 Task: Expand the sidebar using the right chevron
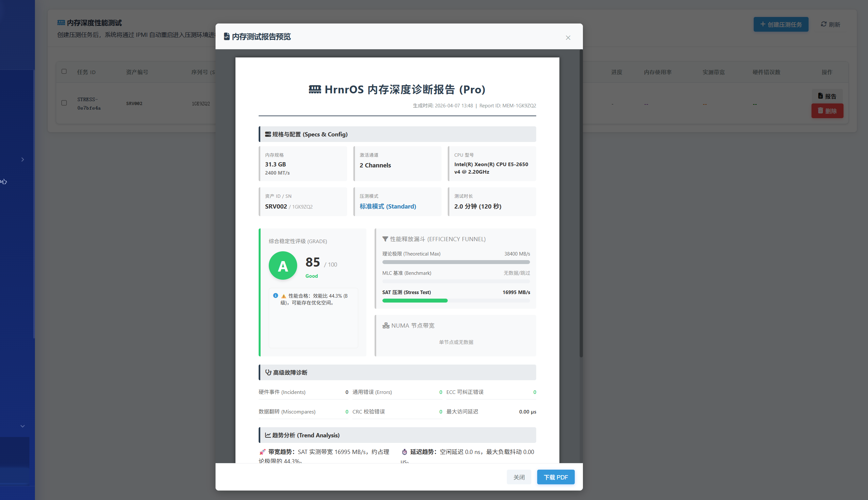pos(23,159)
